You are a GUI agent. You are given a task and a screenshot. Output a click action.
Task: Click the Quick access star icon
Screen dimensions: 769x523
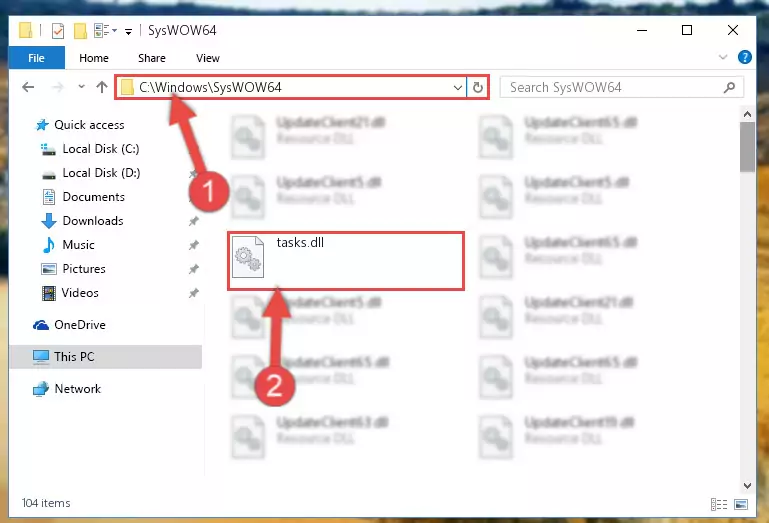pos(42,125)
